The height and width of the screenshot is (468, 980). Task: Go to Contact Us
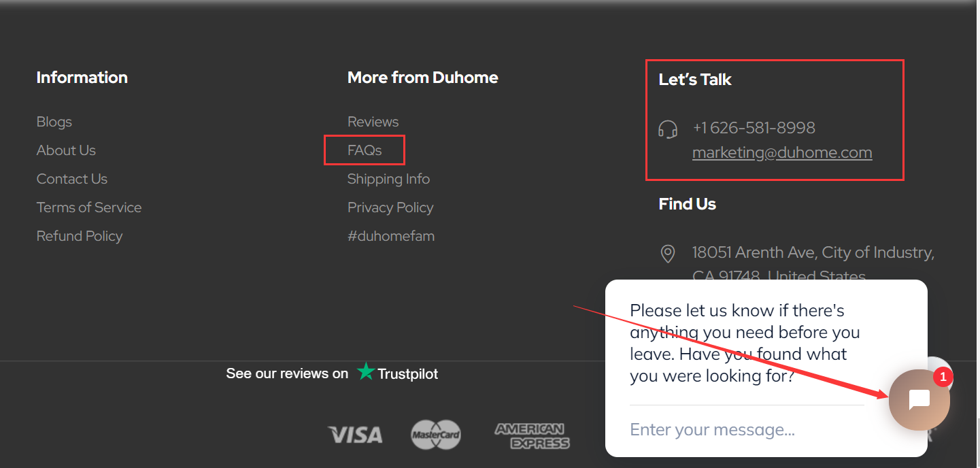[x=72, y=179]
